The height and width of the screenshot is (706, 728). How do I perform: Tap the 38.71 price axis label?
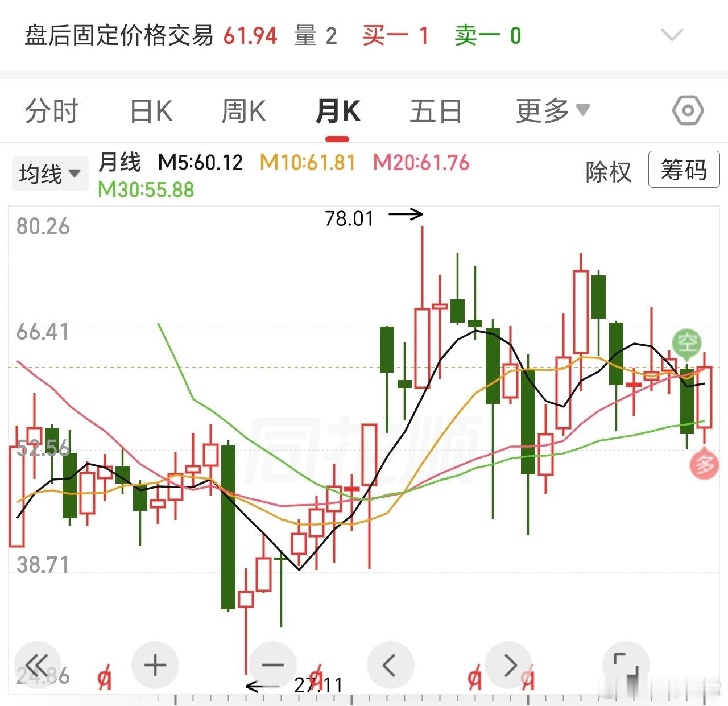pyautogui.click(x=43, y=565)
